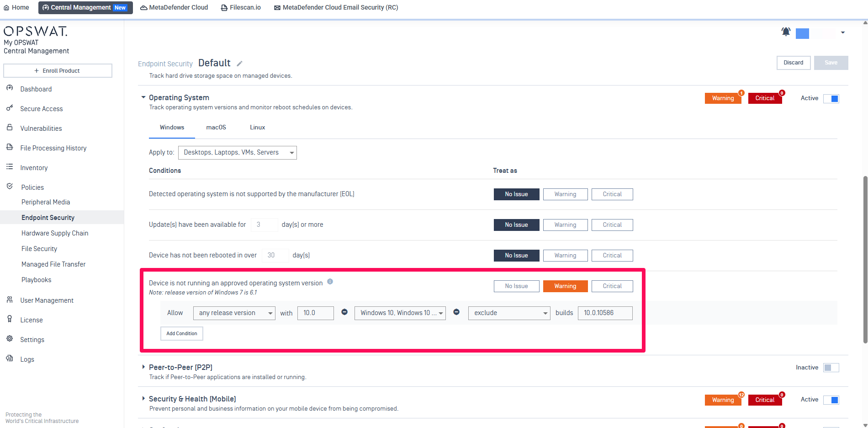Click the updates available days input field
Viewport: 868px width, 428px height.
tap(265, 225)
